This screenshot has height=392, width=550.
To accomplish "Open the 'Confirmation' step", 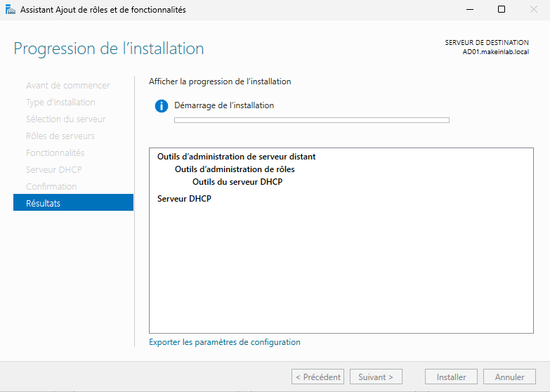I will (51, 187).
